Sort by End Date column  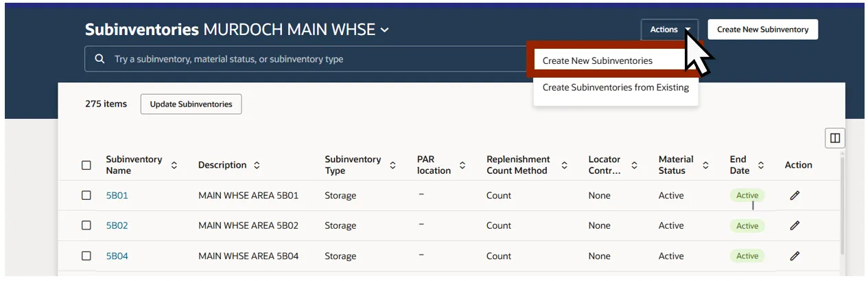[x=761, y=165]
